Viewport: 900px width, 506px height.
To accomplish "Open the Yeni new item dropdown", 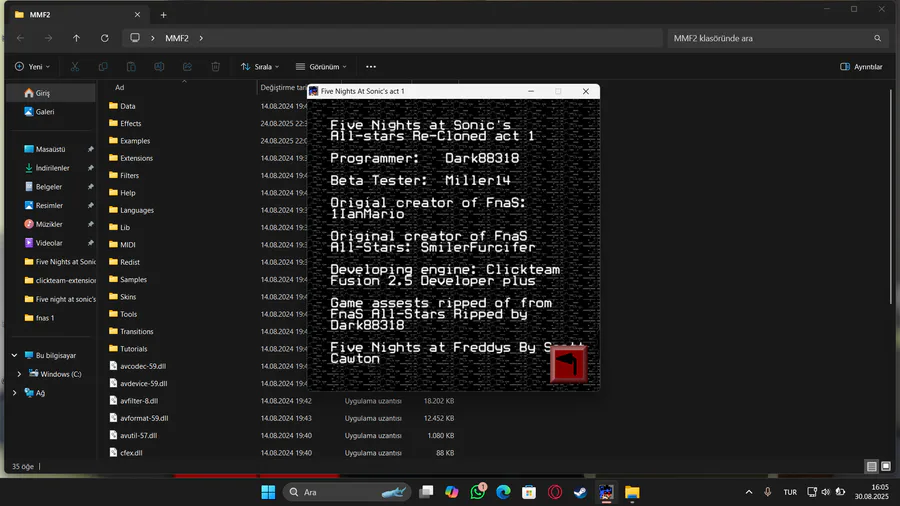I will 32,67.
